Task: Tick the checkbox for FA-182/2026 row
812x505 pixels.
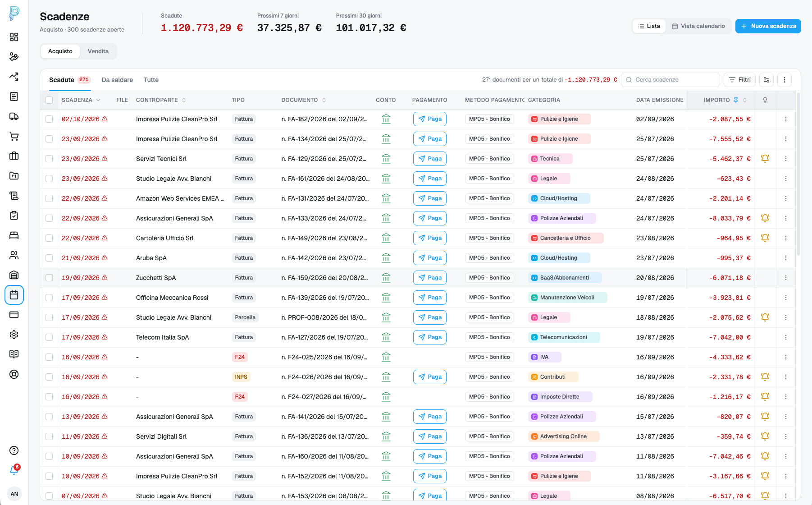Action: (x=49, y=119)
